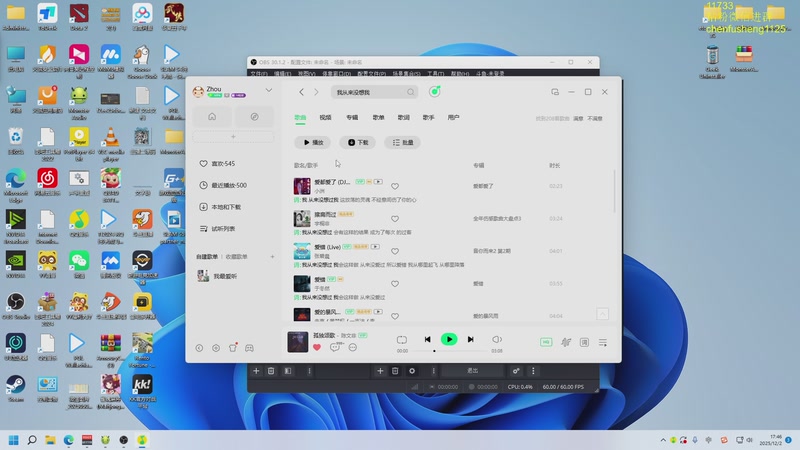Select the 歌曲 results tab
The height and width of the screenshot is (450, 800).
(x=300, y=117)
